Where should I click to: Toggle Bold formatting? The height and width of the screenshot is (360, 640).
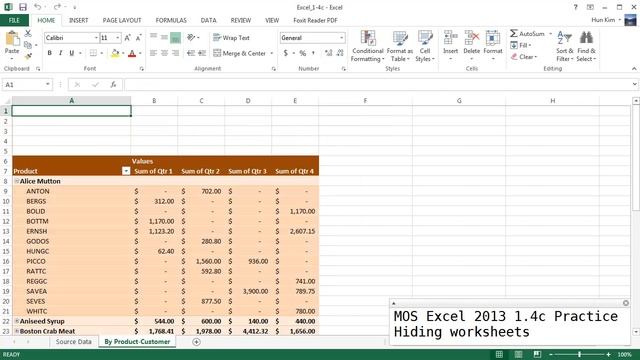(49, 53)
